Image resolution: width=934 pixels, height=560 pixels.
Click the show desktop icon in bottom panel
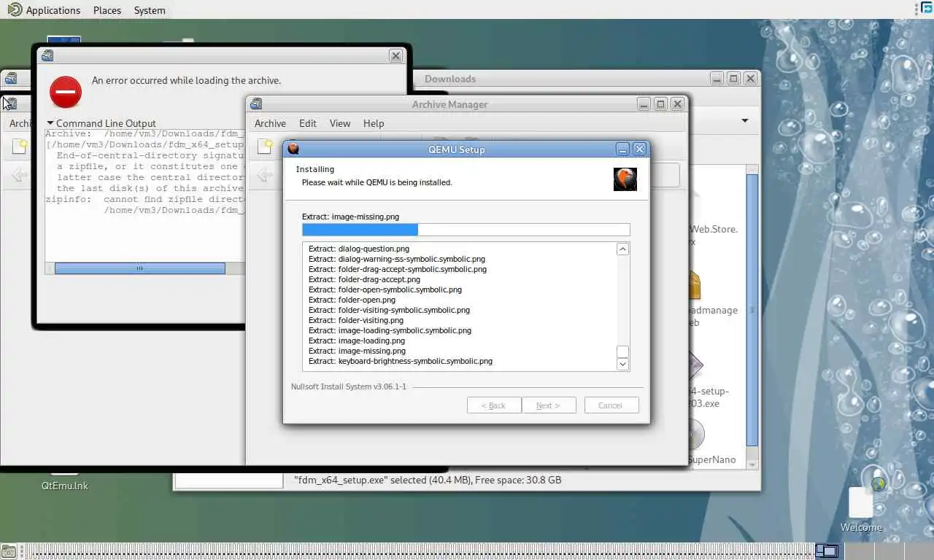9,552
